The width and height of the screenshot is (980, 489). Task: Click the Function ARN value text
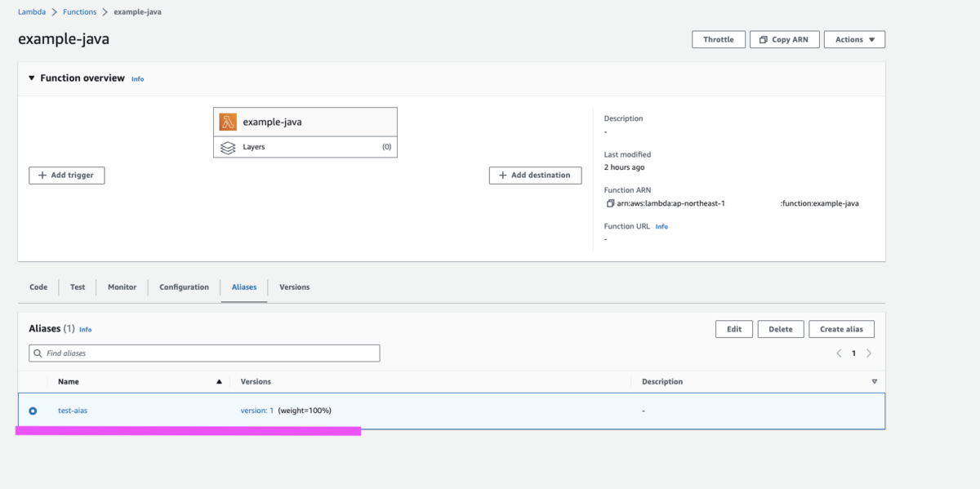737,203
